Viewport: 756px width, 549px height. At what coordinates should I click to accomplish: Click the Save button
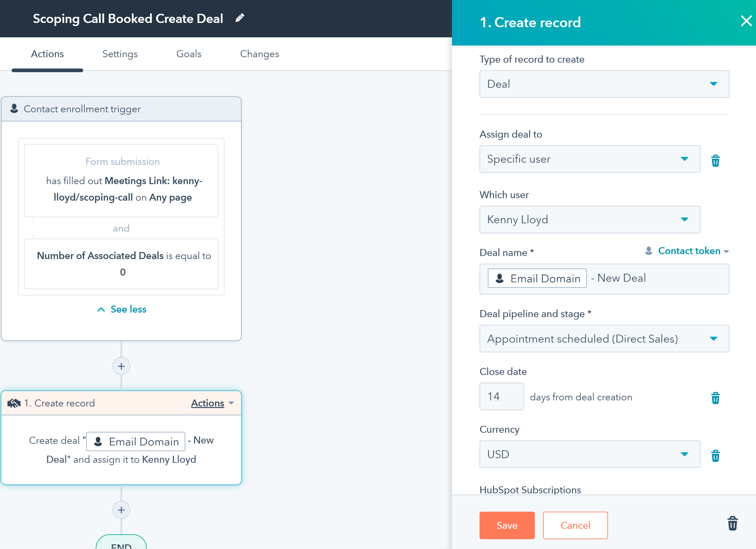[507, 525]
